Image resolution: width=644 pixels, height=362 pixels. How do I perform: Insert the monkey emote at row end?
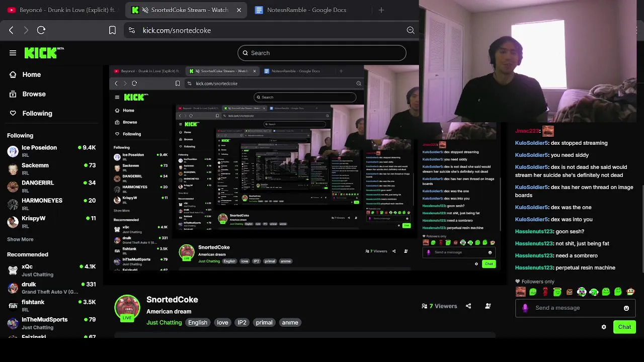[x=630, y=292]
